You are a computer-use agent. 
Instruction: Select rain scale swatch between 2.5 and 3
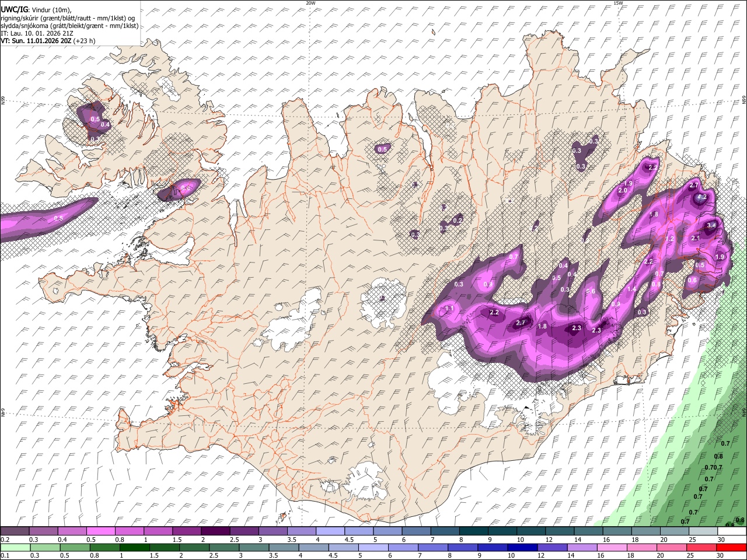pyautogui.click(x=224, y=548)
